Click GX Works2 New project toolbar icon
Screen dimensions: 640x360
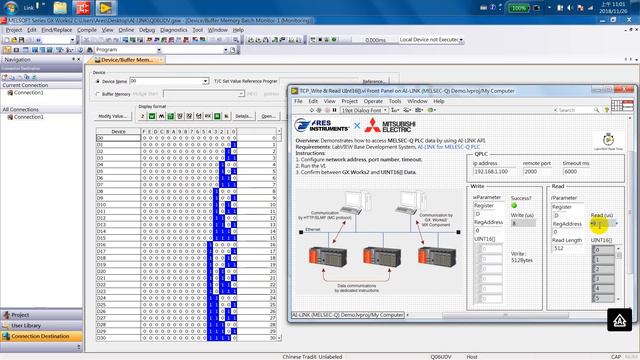click(7, 40)
